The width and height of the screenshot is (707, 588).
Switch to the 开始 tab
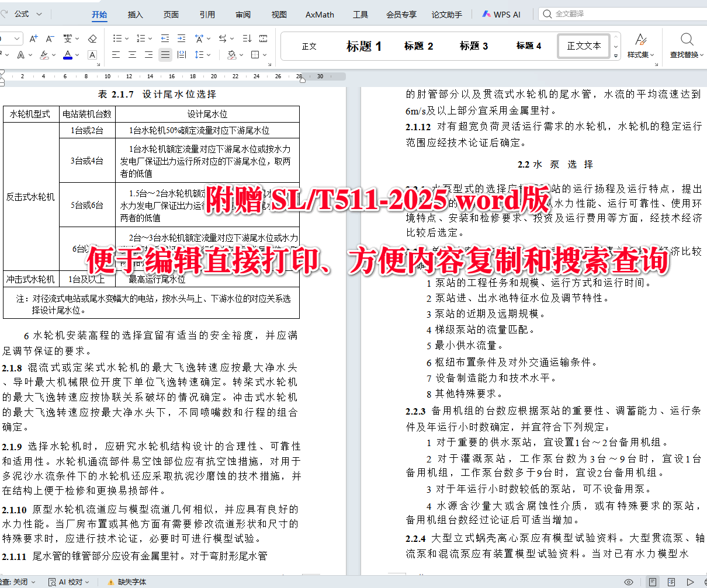point(99,15)
